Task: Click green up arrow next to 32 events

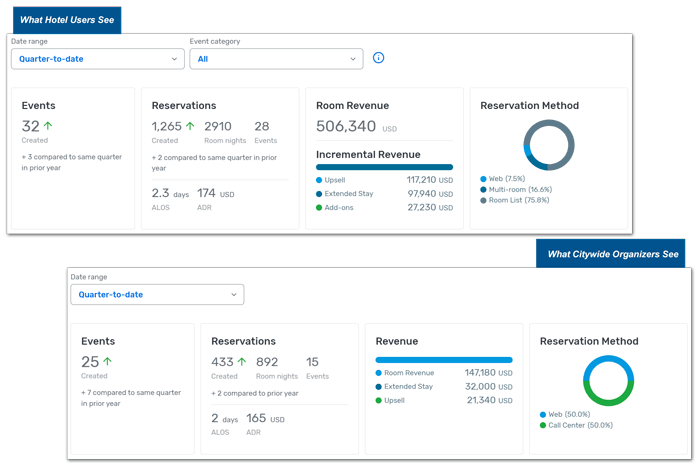Action: click(47, 126)
